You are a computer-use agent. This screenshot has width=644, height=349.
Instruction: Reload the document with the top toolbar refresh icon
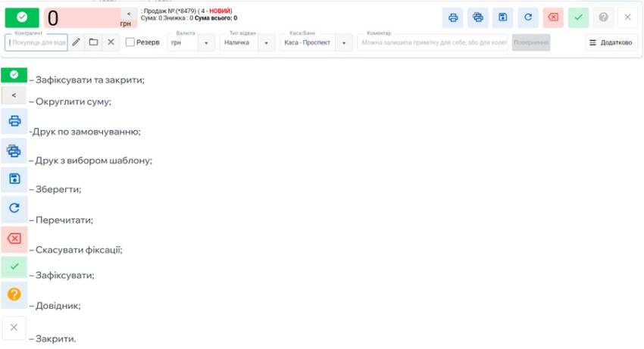tap(528, 17)
